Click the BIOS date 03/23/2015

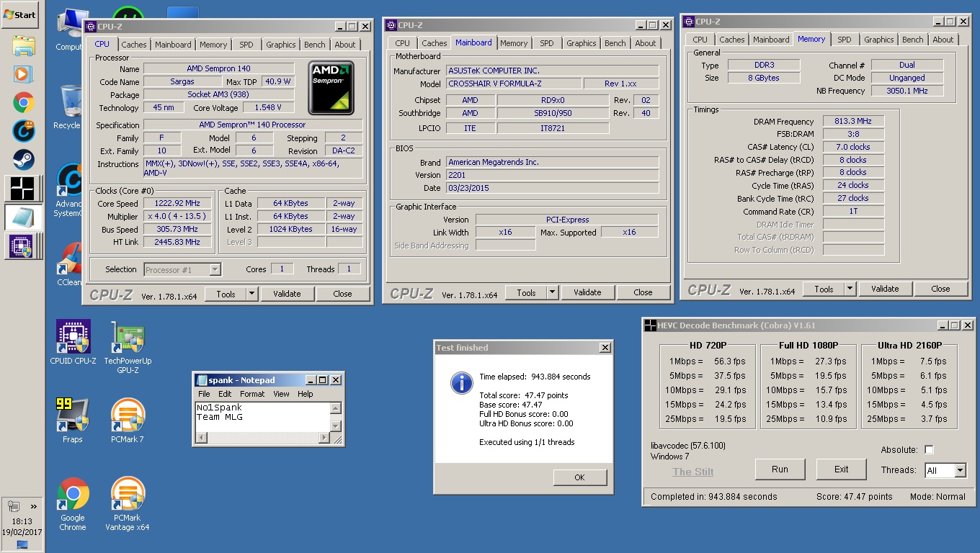pyautogui.click(x=551, y=188)
